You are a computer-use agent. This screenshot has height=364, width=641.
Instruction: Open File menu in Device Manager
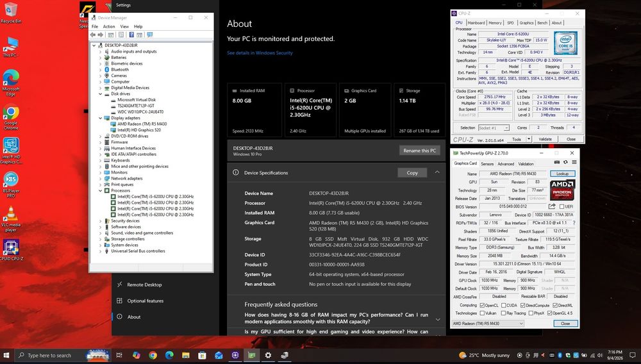coord(95,26)
